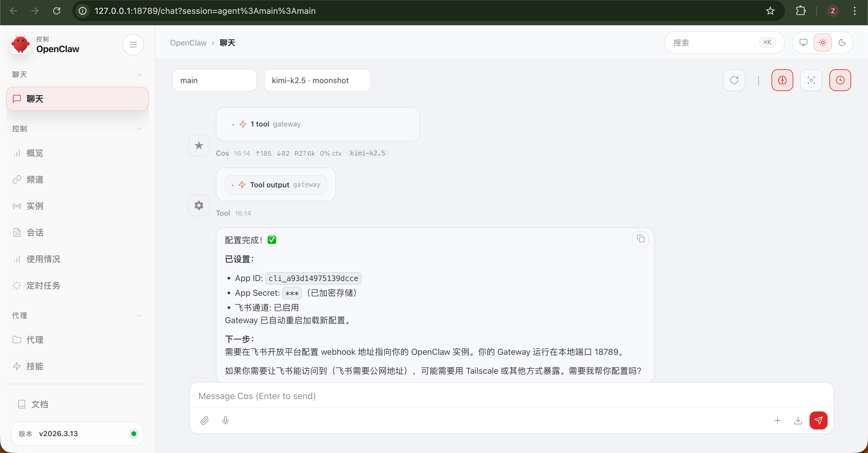
Task: Click the gear avatar beside Tool message
Action: pyautogui.click(x=199, y=205)
